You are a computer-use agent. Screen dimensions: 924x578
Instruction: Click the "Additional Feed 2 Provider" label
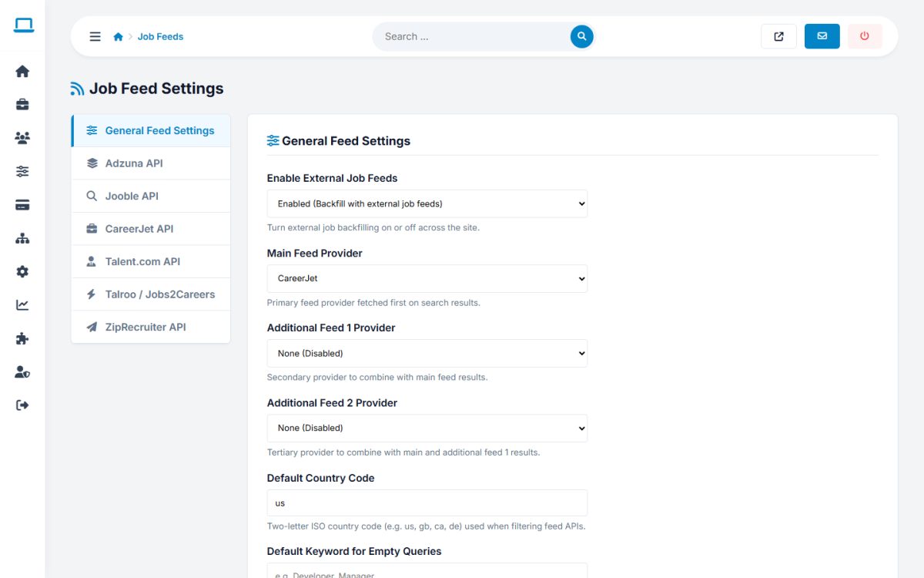click(x=333, y=402)
